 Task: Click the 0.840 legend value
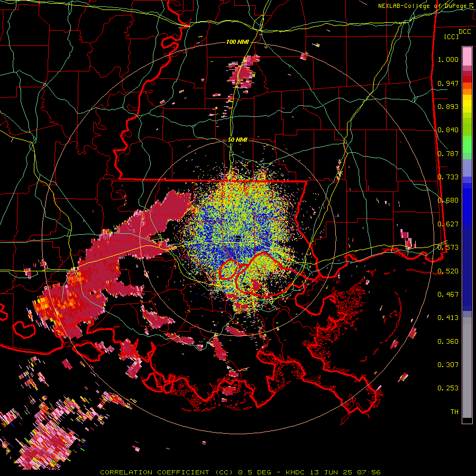[448, 130]
